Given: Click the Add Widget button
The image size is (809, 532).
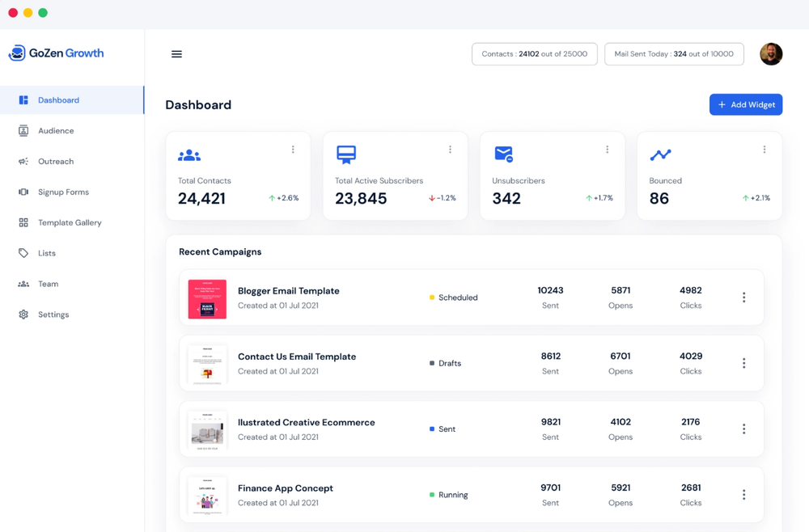Looking at the screenshot, I should click(745, 104).
